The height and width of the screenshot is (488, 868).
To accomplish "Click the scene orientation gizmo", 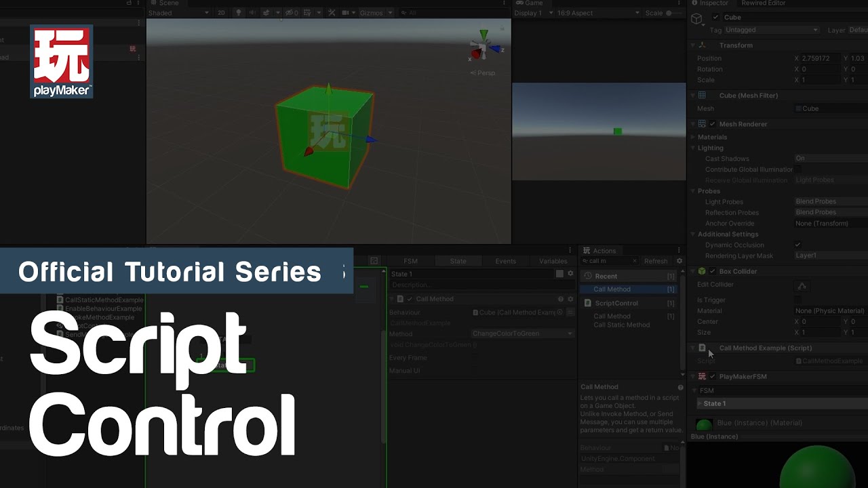I will [485, 47].
